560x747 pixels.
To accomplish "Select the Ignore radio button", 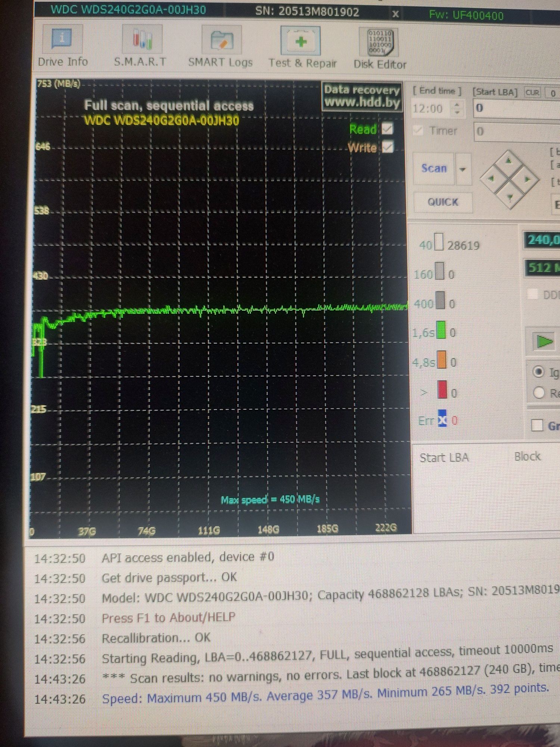I will point(539,372).
